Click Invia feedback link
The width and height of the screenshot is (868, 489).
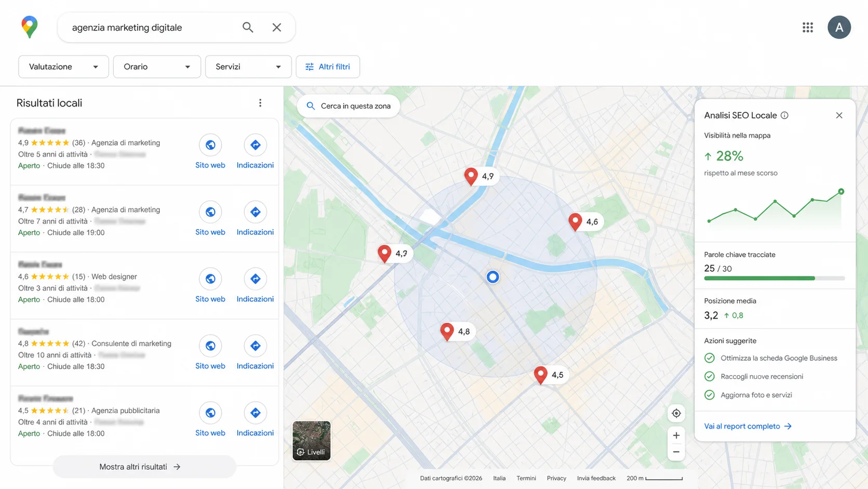click(x=596, y=478)
